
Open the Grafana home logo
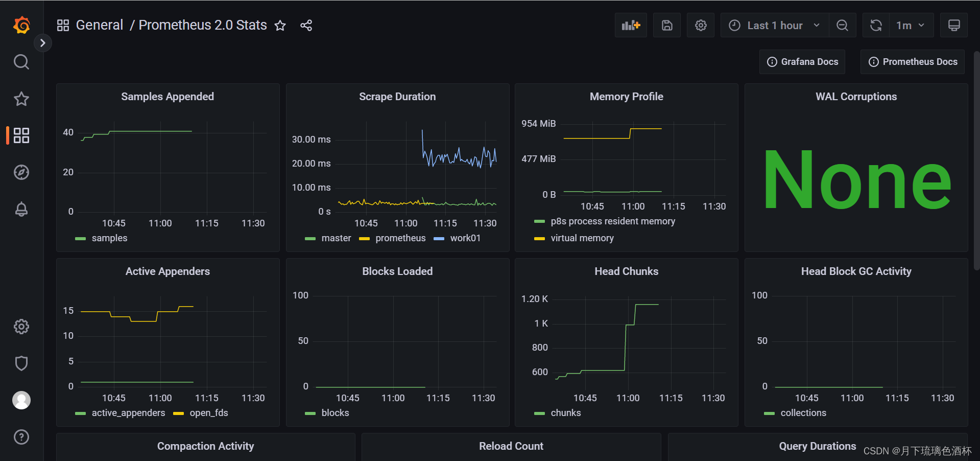pyautogui.click(x=21, y=25)
